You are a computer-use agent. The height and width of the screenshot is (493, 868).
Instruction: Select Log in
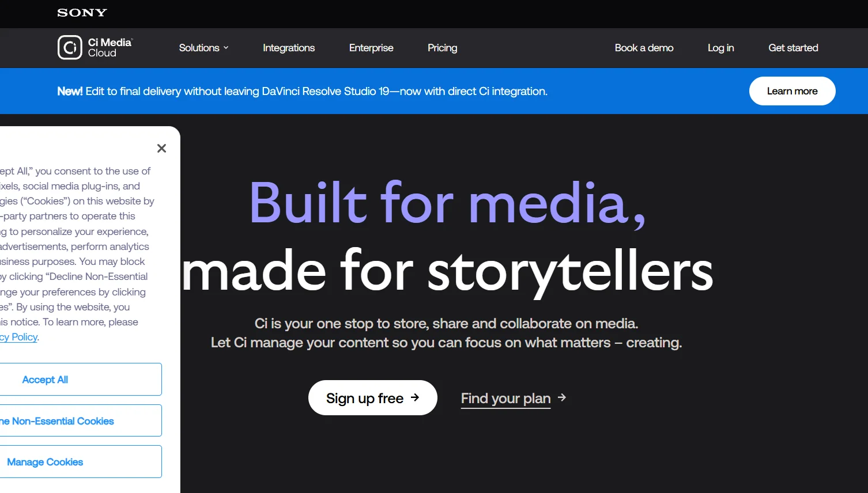coord(720,48)
